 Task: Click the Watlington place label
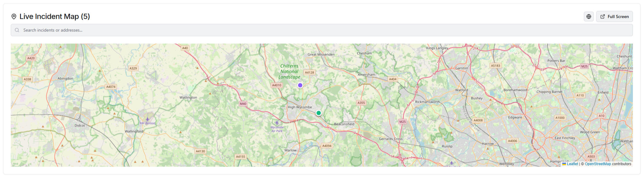coord(188,98)
